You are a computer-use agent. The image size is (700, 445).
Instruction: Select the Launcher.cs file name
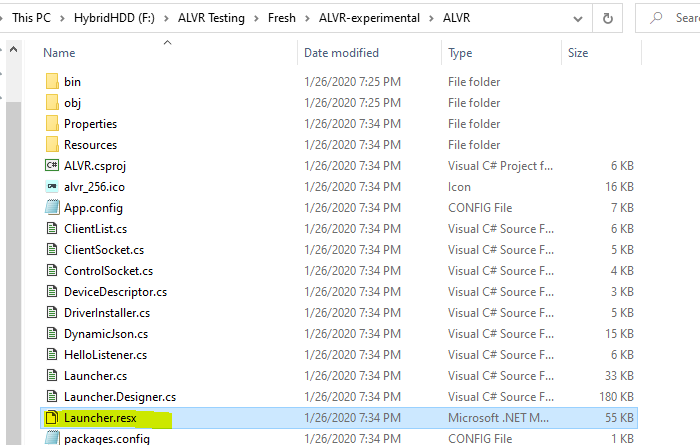(96, 375)
